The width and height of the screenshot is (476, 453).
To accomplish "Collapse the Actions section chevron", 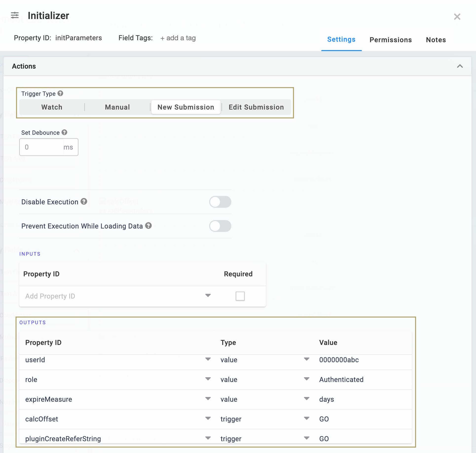I will [460, 66].
